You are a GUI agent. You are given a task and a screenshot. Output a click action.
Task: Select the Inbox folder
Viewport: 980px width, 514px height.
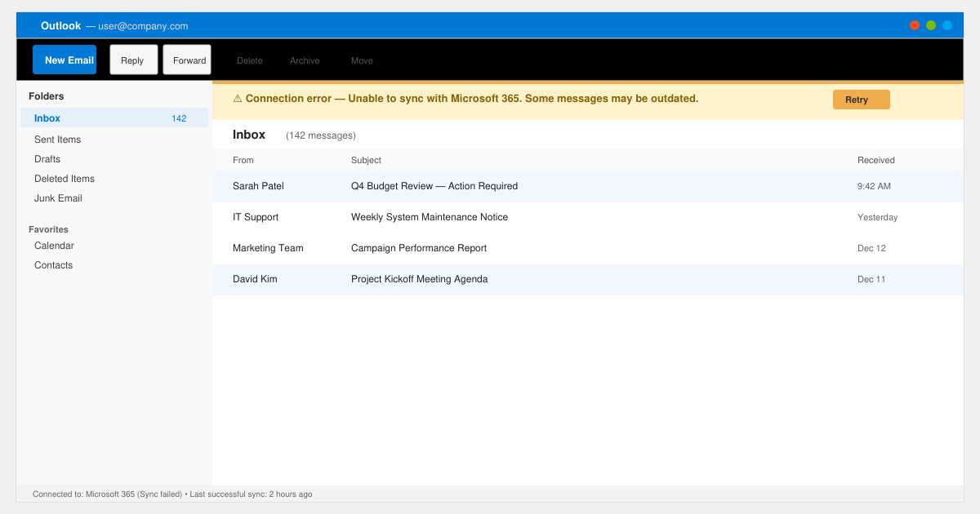(114, 118)
